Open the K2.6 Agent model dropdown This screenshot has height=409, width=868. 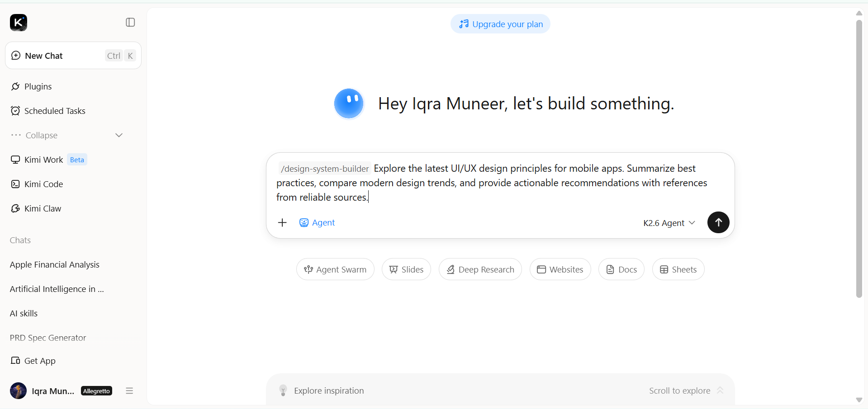[669, 223]
